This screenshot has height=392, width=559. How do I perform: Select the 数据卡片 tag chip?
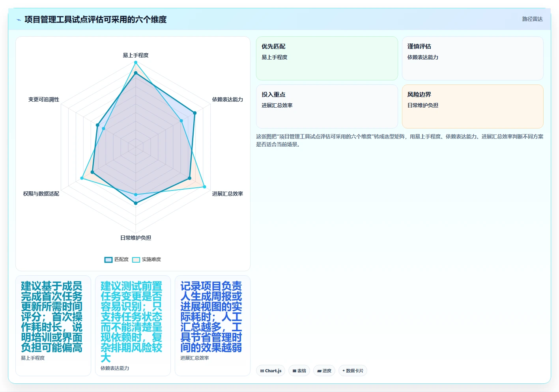(x=353, y=371)
